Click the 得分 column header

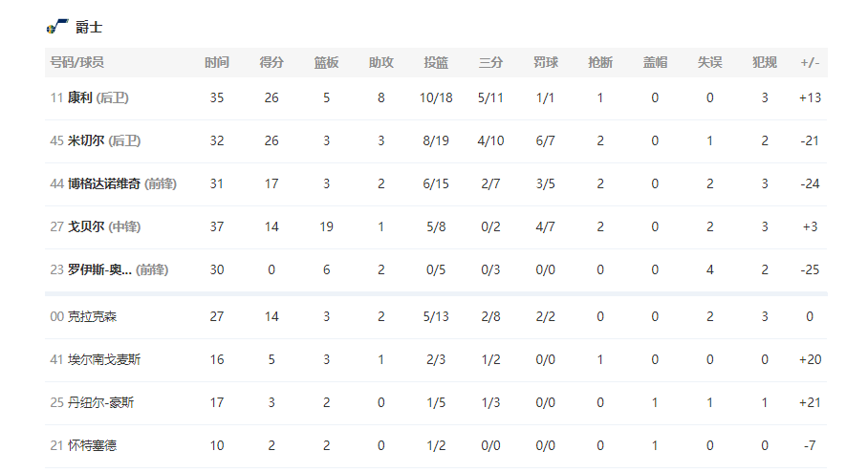coord(271,62)
